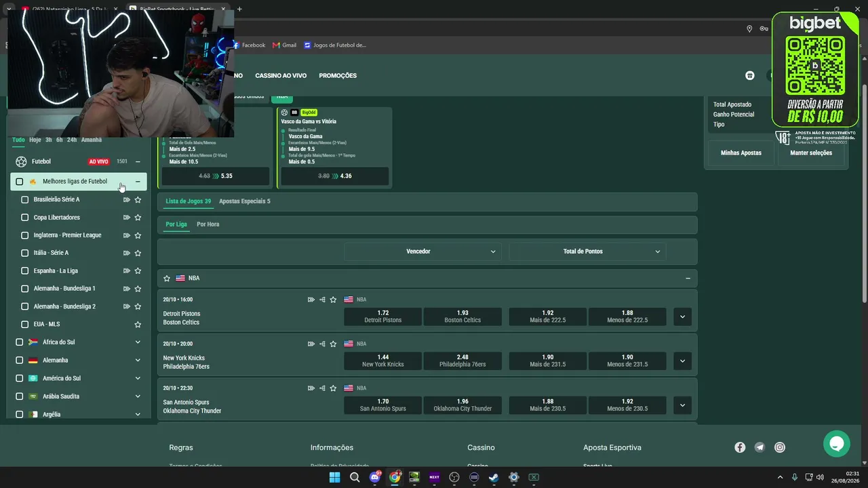Open Instagram icon in the footer

click(x=780, y=447)
